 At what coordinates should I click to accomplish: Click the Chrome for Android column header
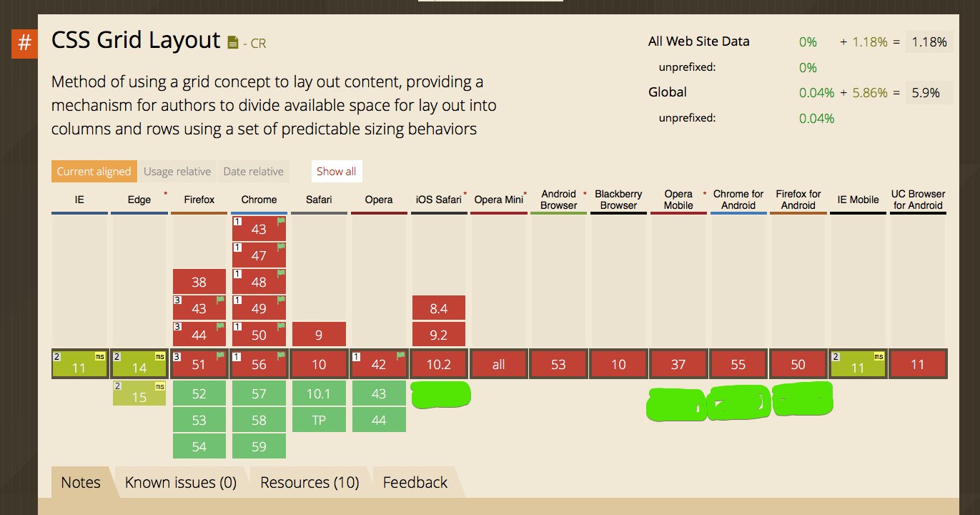738,200
